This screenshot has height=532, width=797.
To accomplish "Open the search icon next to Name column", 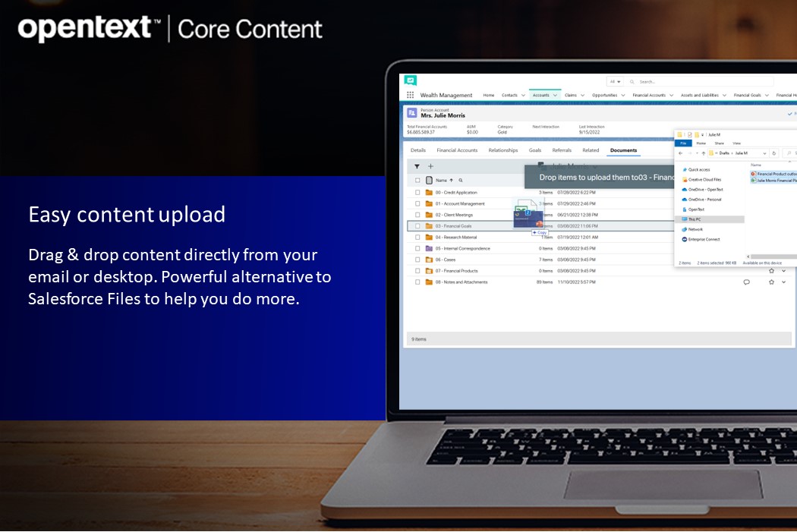I will click(x=461, y=180).
